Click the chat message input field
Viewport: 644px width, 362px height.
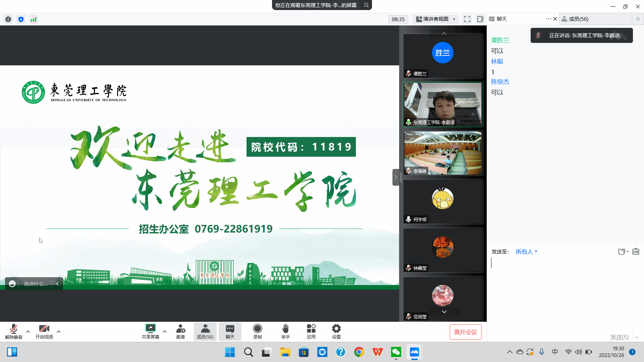[x=563, y=288]
